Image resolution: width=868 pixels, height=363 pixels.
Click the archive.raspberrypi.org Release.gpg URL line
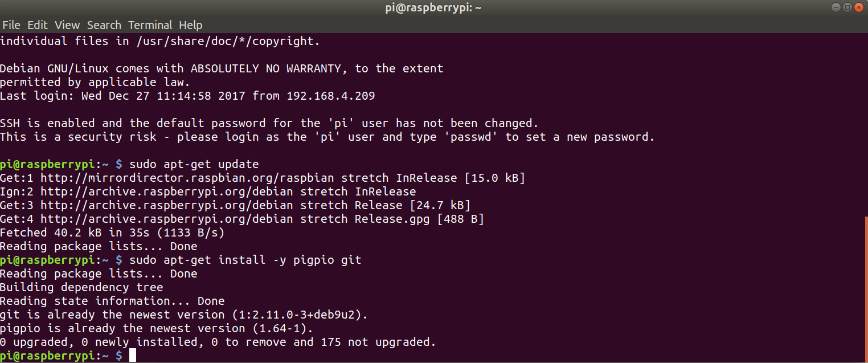point(242,219)
